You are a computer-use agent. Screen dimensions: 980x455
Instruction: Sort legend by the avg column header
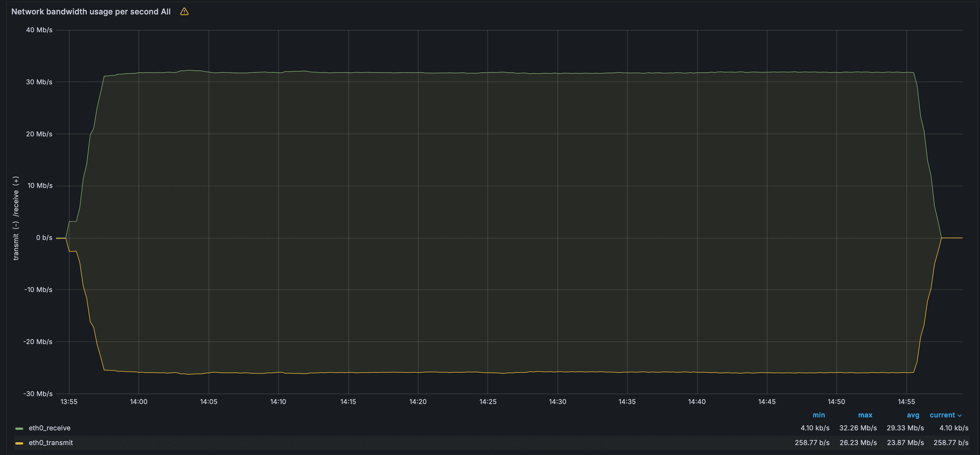pyautogui.click(x=913, y=415)
